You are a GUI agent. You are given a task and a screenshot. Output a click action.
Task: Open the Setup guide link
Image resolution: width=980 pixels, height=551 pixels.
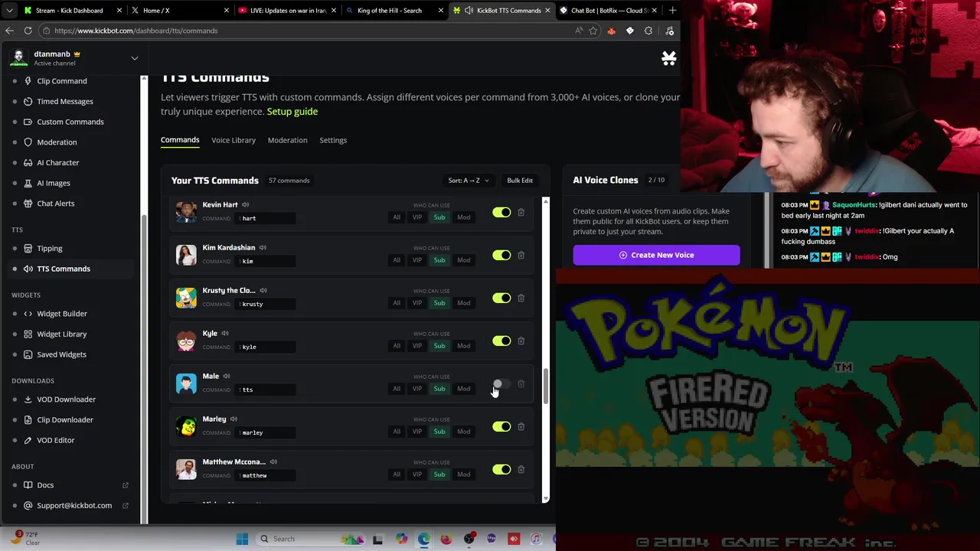click(x=292, y=112)
